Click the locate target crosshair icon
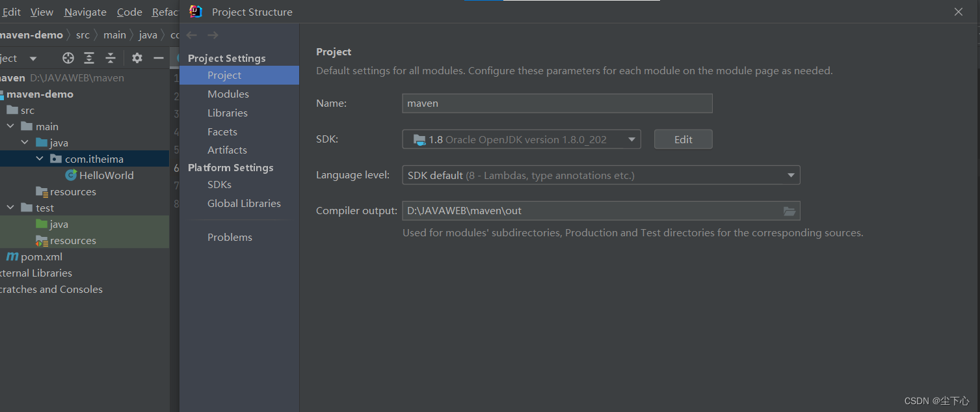The height and width of the screenshot is (412, 980). (68, 58)
